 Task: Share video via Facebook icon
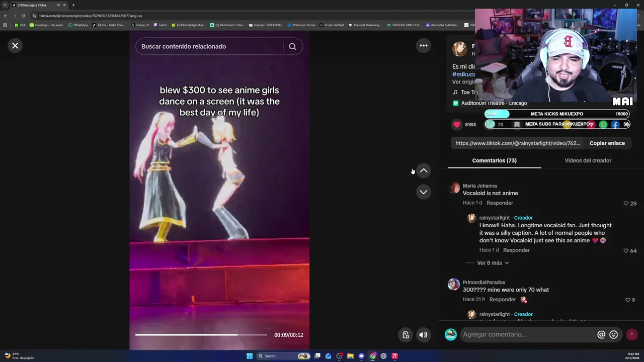pos(615,124)
